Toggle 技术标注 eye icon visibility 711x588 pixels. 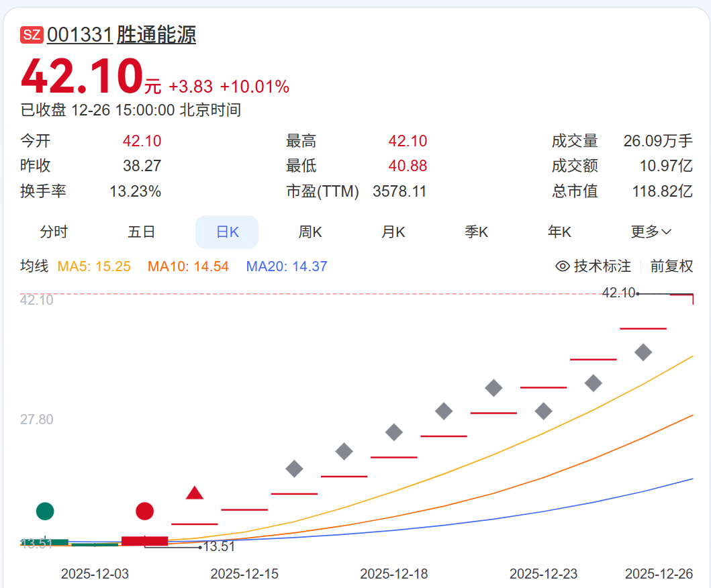click(563, 266)
